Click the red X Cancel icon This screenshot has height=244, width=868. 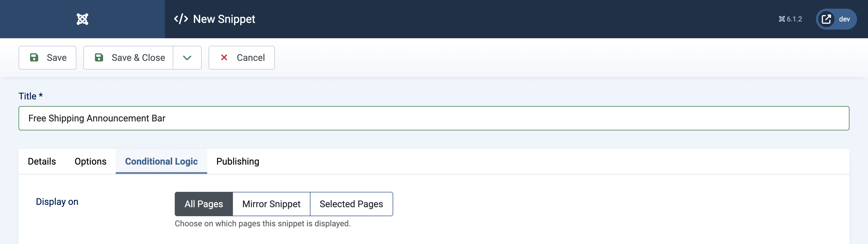tap(224, 57)
